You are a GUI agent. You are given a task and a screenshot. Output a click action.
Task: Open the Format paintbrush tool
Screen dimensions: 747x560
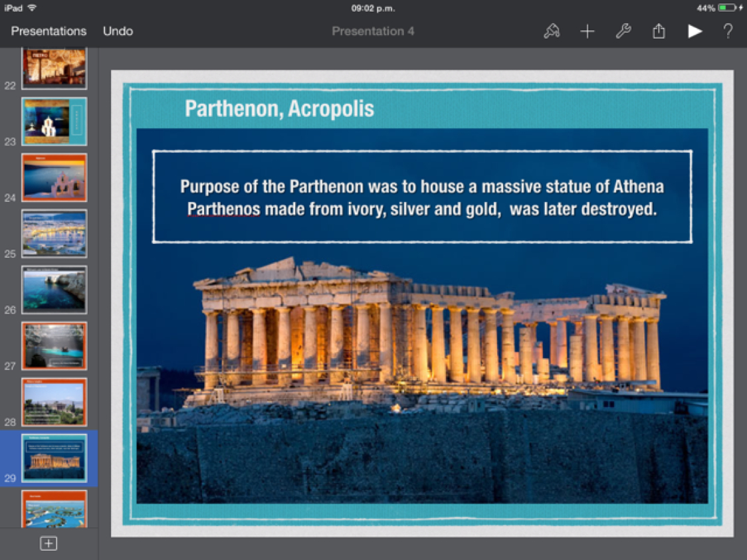552,31
